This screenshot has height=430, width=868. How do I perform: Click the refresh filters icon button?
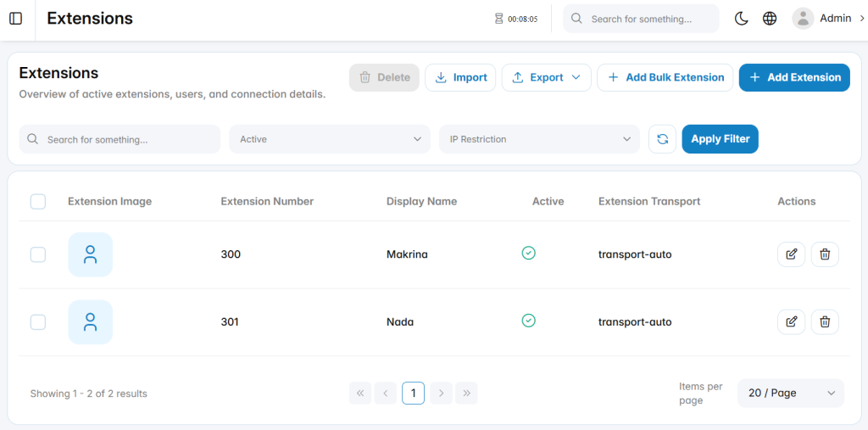663,139
